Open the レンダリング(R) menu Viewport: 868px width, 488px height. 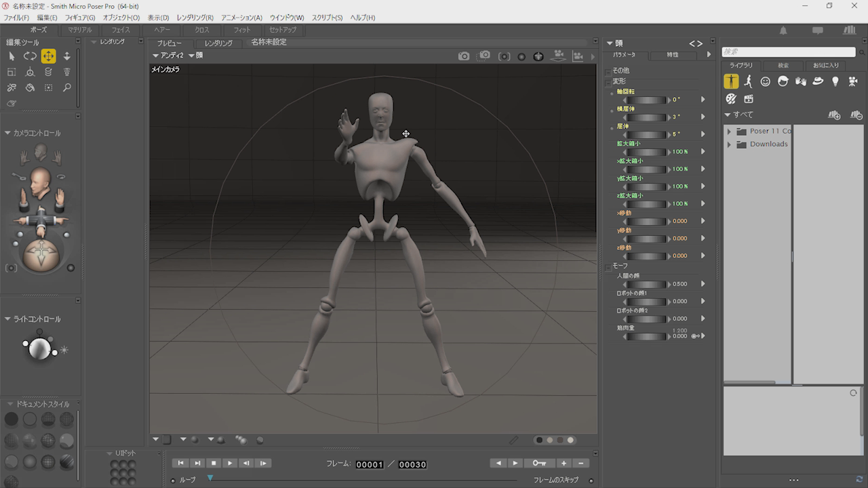point(195,18)
